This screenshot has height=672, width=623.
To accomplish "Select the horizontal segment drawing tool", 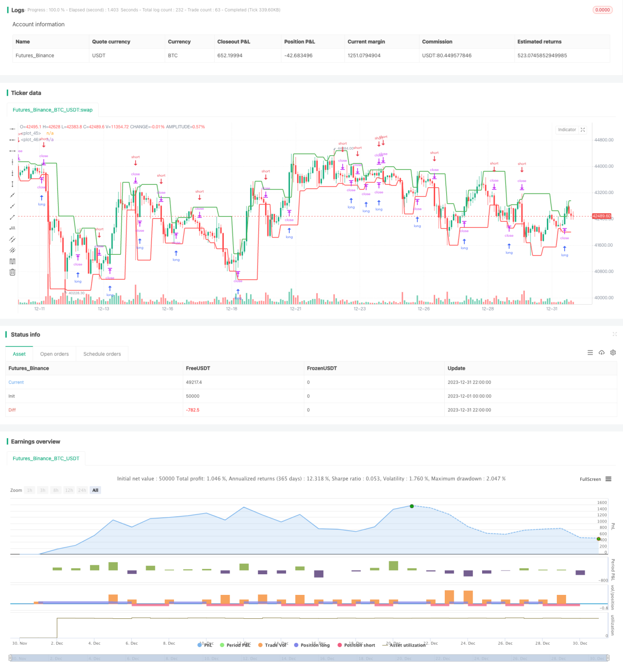I will 12,151.
